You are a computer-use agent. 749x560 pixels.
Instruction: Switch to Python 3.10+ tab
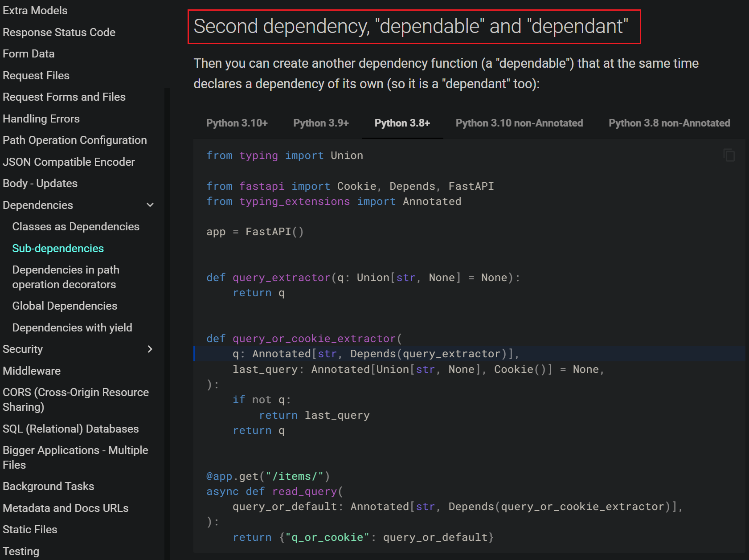(237, 123)
